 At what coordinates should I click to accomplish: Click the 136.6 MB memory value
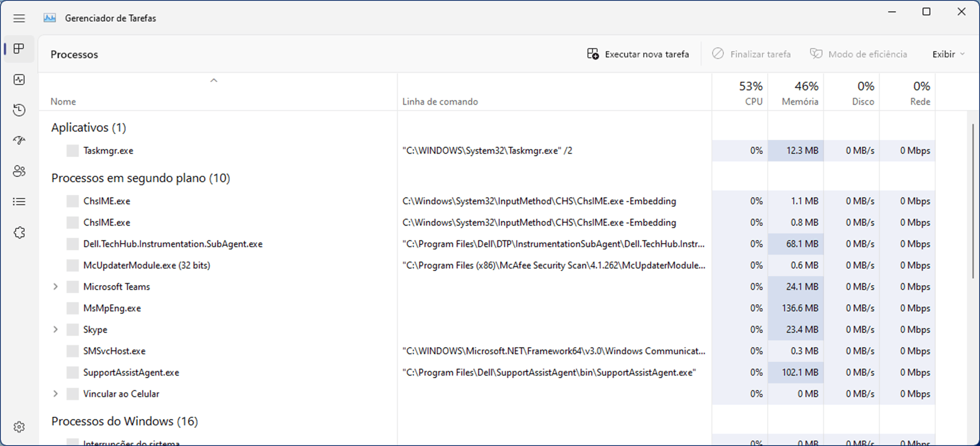800,308
